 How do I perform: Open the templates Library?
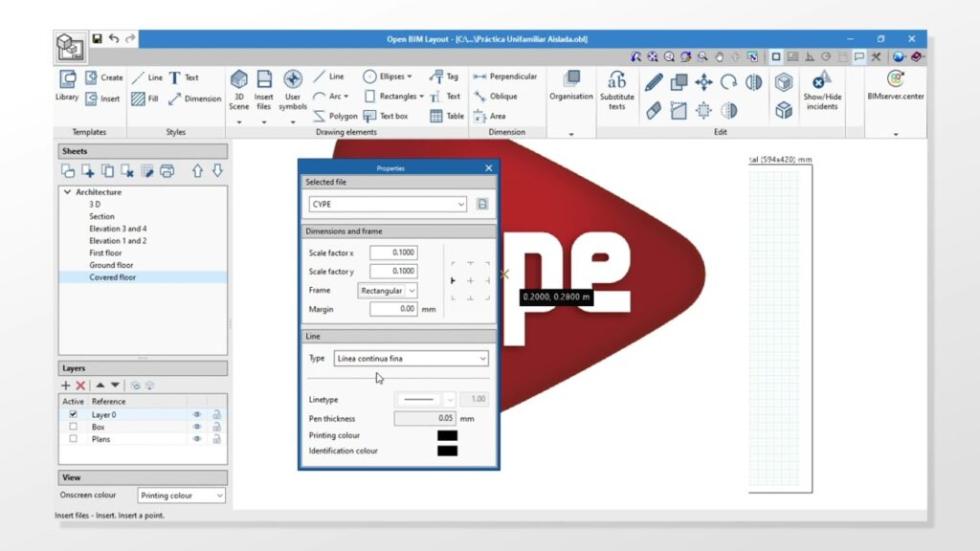click(x=67, y=86)
